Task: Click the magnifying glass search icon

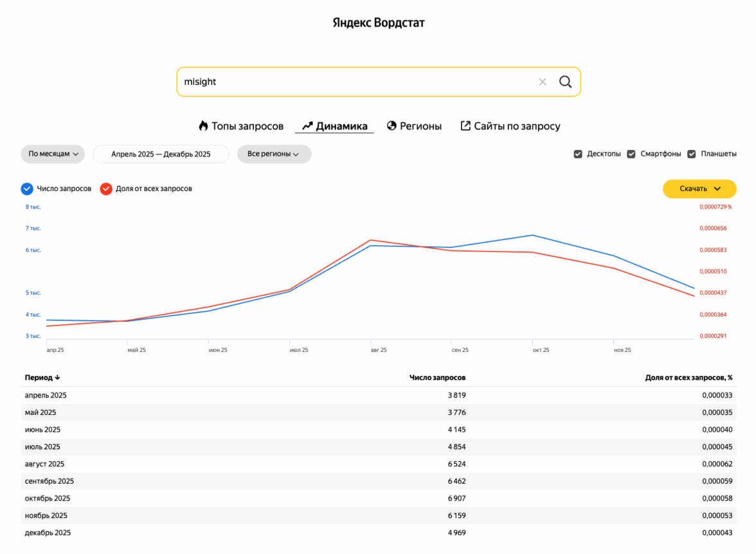Action: click(565, 82)
